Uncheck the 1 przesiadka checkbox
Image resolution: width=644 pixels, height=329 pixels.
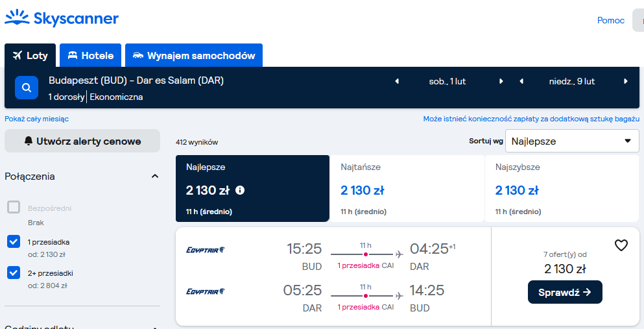[x=14, y=241]
